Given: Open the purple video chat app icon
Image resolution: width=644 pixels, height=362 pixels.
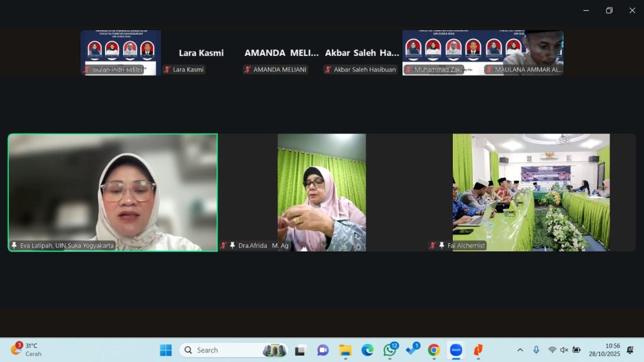Looking at the screenshot, I should pyautogui.click(x=323, y=350).
